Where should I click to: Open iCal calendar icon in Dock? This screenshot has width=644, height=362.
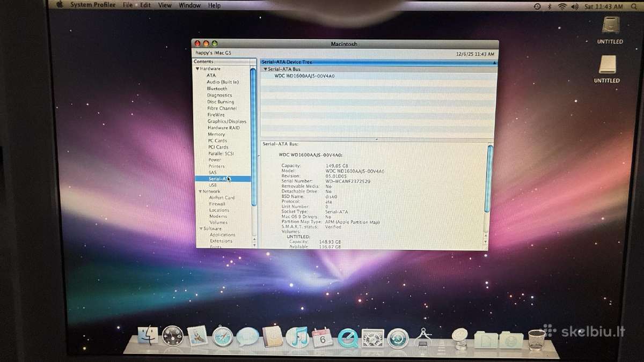pos(323,337)
